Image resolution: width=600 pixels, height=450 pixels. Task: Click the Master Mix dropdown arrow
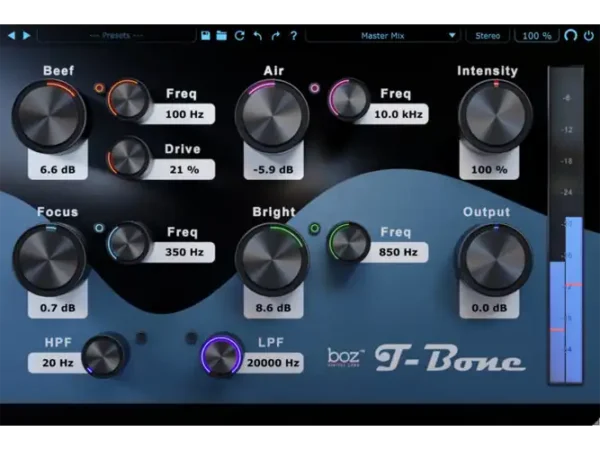452,36
